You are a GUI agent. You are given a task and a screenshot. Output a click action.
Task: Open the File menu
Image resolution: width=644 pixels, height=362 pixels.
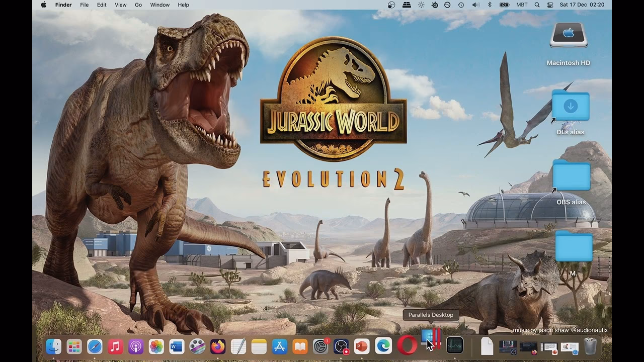coord(85,5)
